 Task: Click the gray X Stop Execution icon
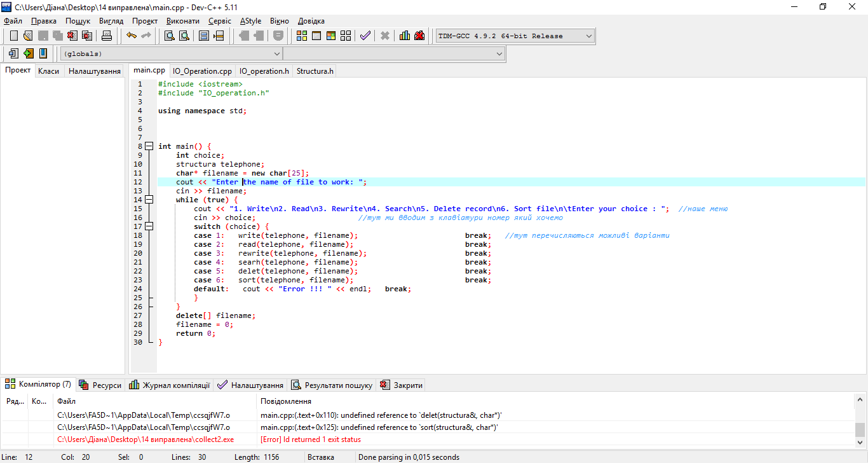[385, 36]
